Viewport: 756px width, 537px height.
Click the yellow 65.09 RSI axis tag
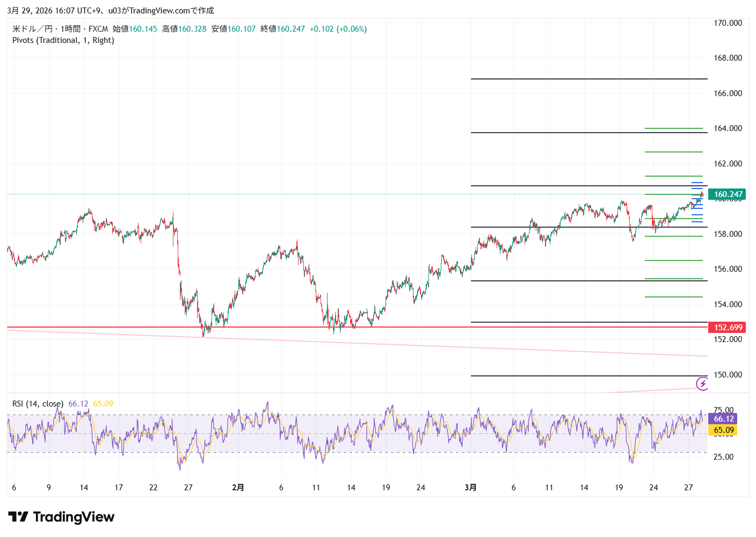[x=723, y=430]
